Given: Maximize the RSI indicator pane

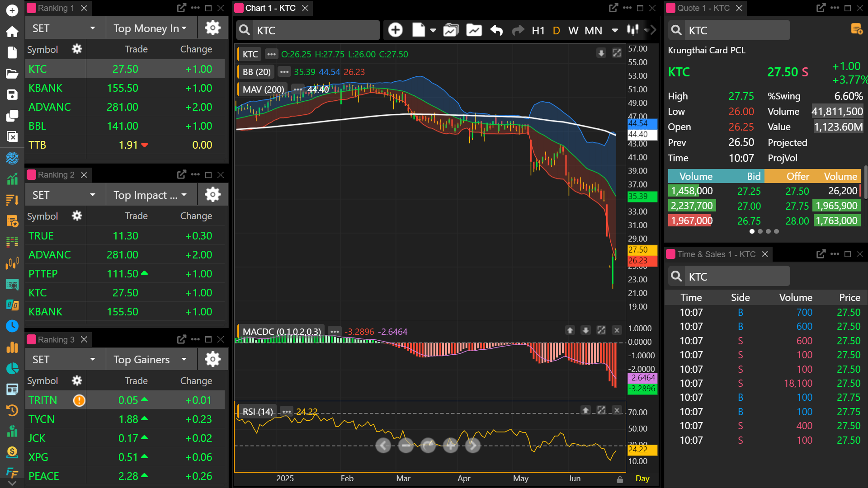Looking at the screenshot, I should 601,410.
